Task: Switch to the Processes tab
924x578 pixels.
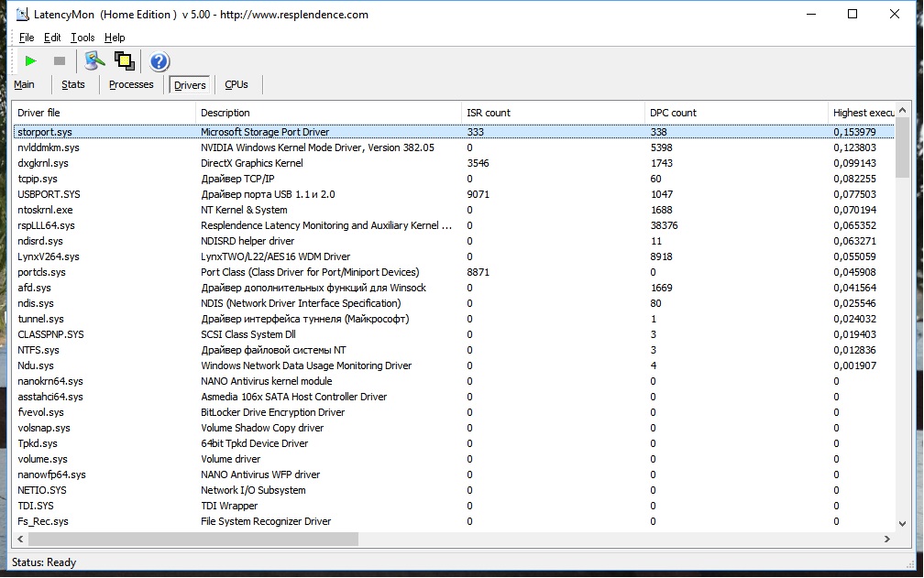Action: [x=131, y=85]
